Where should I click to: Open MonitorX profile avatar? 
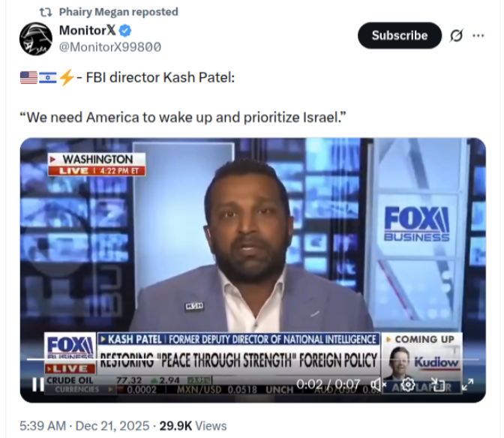coord(35,38)
